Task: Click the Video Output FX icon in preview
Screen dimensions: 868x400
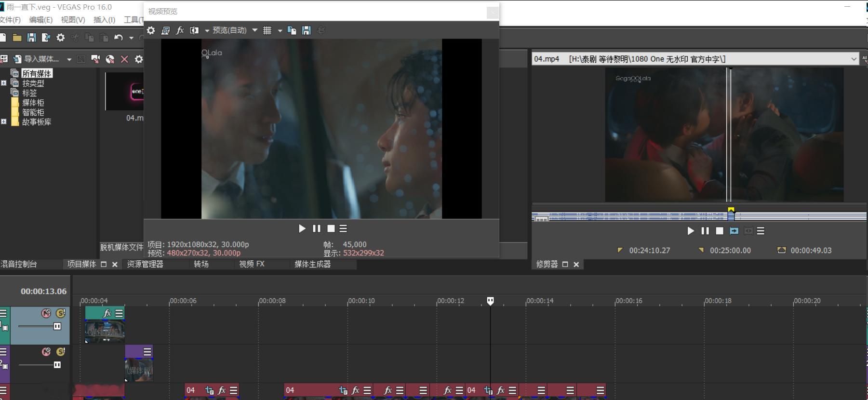Action: [180, 30]
